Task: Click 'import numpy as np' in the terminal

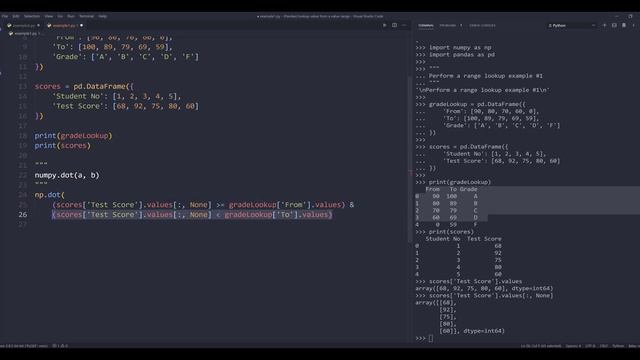Action: [x=460, y=48]
